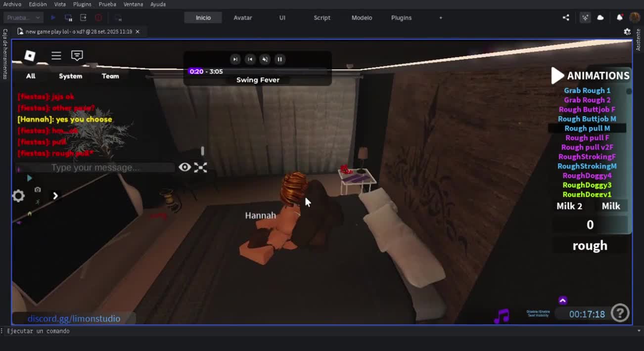Click the camera screenshot icon
The height and width of the screenshot is (351, 644).
[38, 190]
